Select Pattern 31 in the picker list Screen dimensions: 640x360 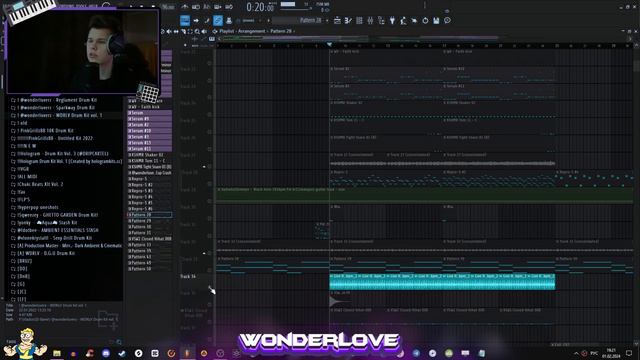click(150, 233)
